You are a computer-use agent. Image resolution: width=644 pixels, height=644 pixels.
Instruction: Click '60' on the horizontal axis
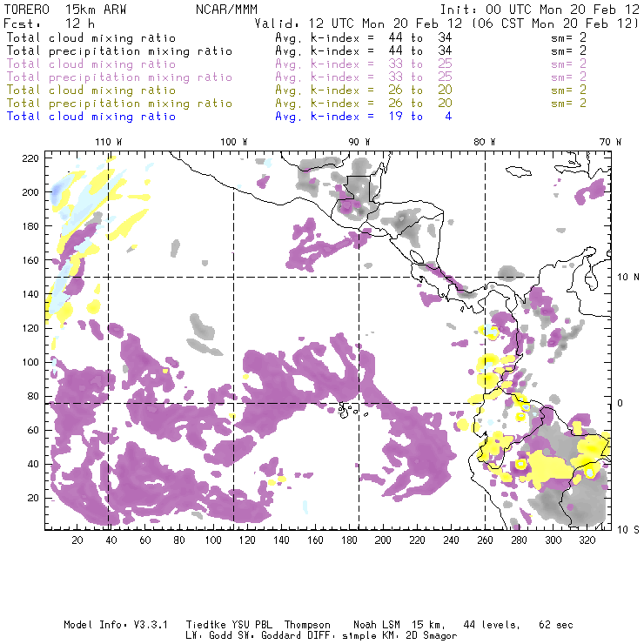pyautogui.click(x=145, y=540)
